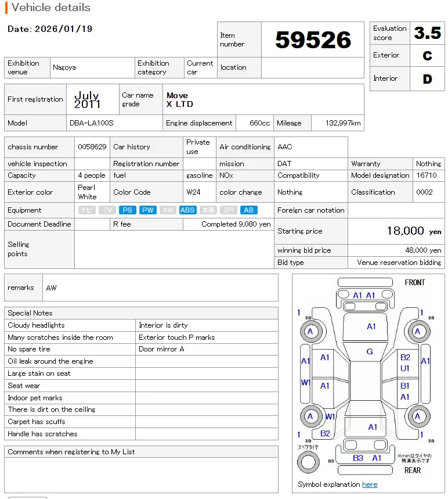Viewport: 448px width, 499px height.
Task: Click the greyed badge between ABS and SR
Action: click(208, 210)
